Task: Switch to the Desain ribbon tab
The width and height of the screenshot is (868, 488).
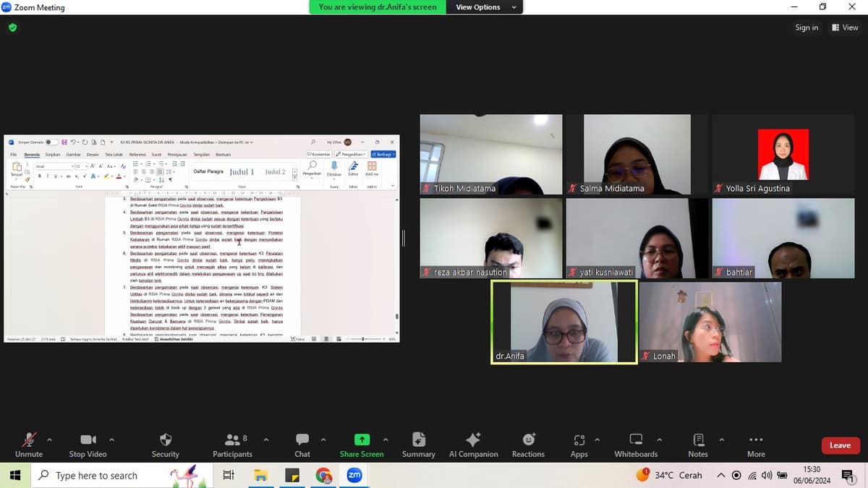Action: coord(93,154)
